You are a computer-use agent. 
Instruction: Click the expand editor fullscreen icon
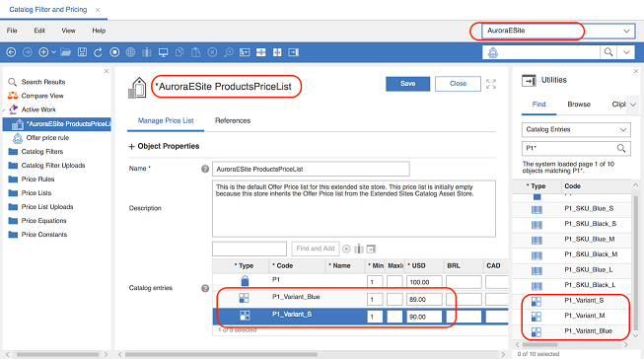[491, 84]
